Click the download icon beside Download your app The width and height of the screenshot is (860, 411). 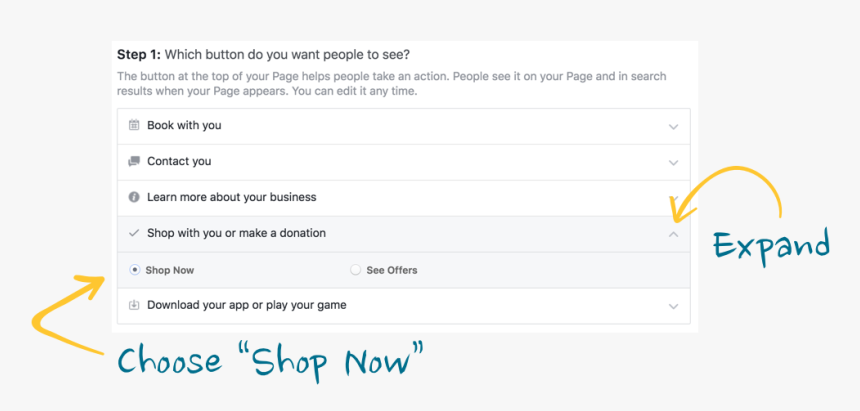[x=134, y=305]
